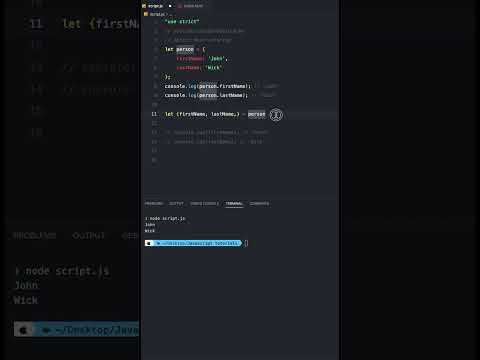The width and height of the screenshot is (480, 360).
Task: Click the console.log(person.firstName) line
Action: click(208, 86)
